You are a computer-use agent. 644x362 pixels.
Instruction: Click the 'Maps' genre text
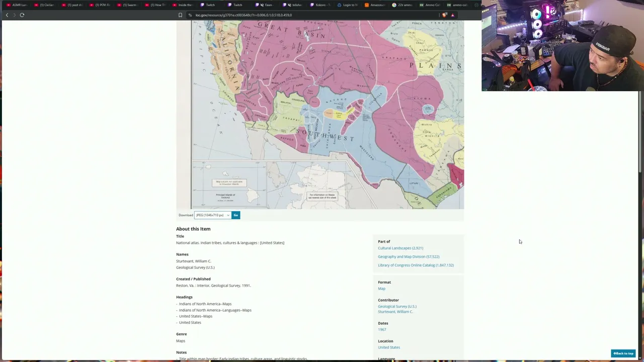click(181, 341)
